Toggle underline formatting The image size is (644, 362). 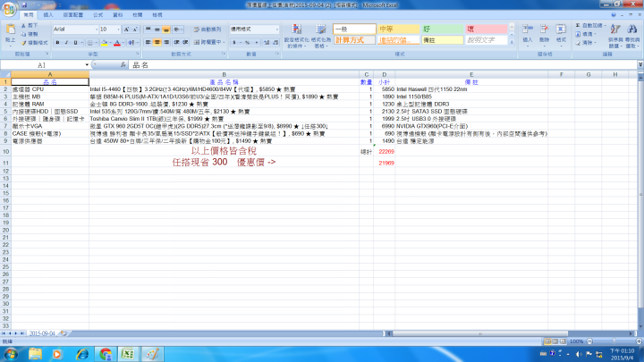pos(75,42)
